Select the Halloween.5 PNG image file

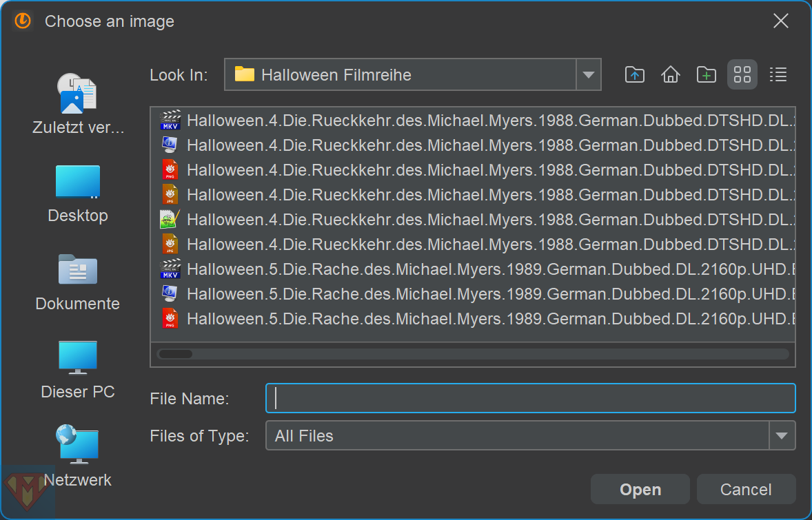coord(483,319)
